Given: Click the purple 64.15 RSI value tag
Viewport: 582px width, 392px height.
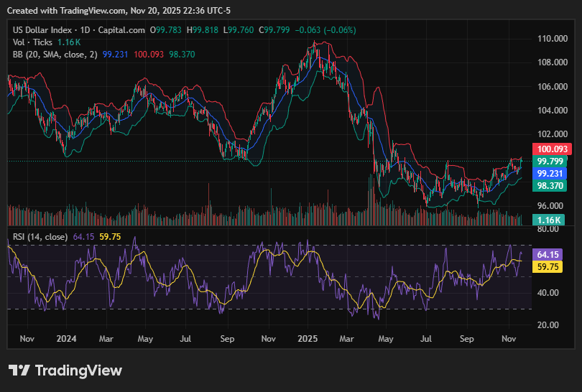Looking at the screenshot, I should click(x=550, y=255).
